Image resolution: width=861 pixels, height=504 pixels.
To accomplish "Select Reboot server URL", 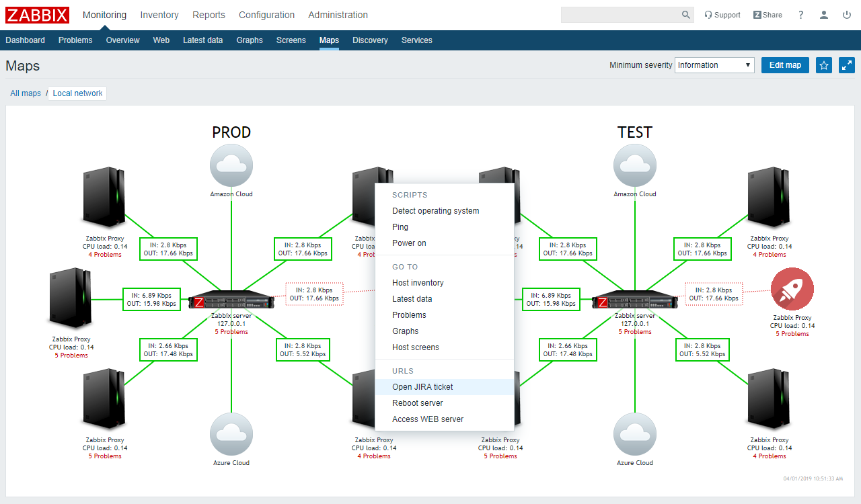I will pos(445,403).
